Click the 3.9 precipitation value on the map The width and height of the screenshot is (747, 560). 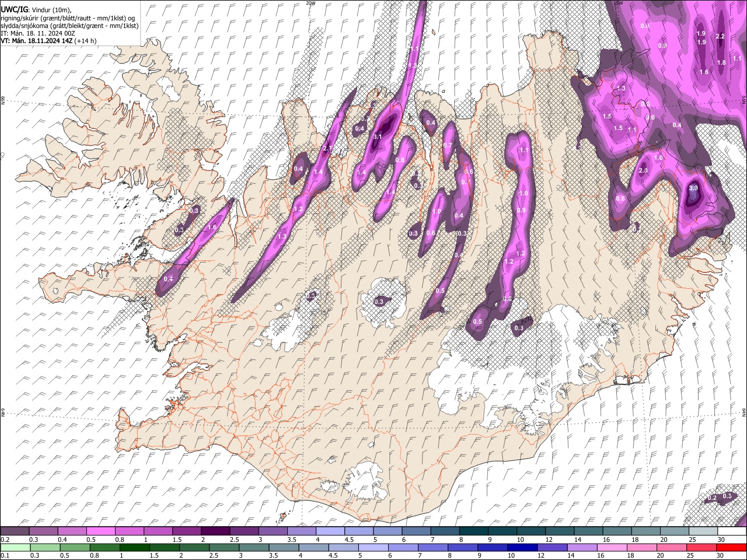click(x=693, y=188)
